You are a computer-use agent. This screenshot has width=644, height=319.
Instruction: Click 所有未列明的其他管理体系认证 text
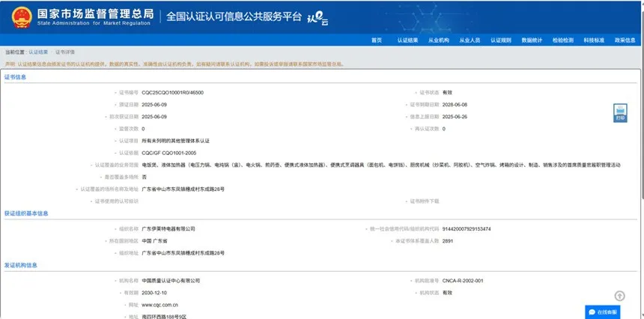175,141
